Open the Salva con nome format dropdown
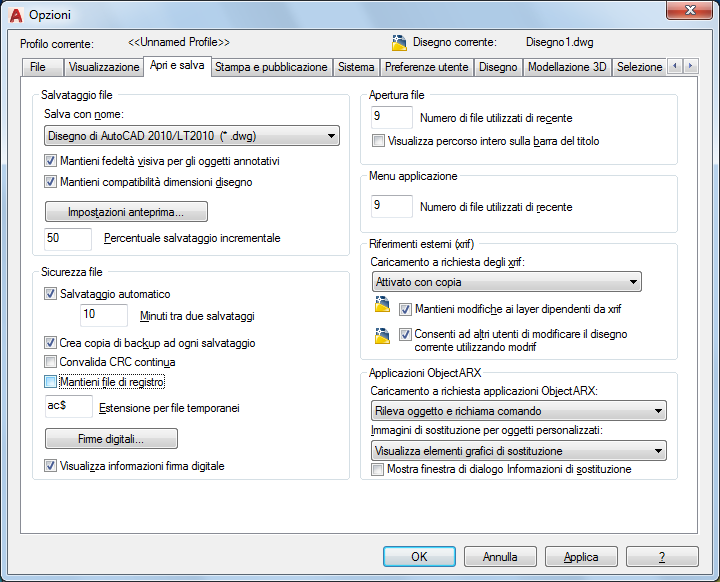The image size is (720, 582). pyautogui.click(x=192, y=136)
